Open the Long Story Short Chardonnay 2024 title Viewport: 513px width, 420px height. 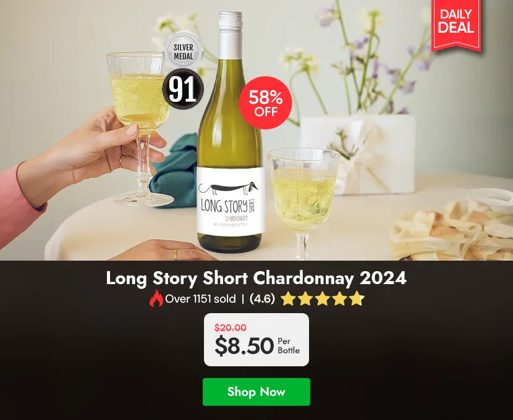click(x=256, y=279)
